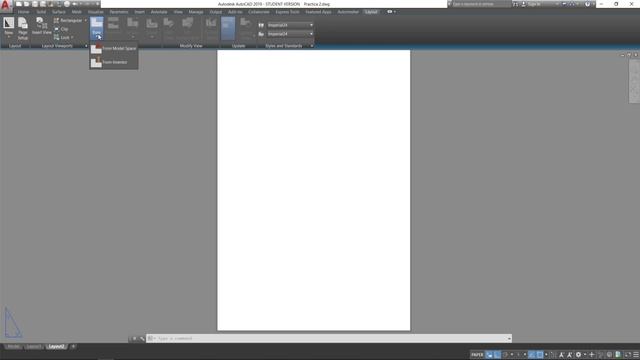Open the lower Imperial24 style dropdown
640x360 pixels.
click(x=290, y=34)
